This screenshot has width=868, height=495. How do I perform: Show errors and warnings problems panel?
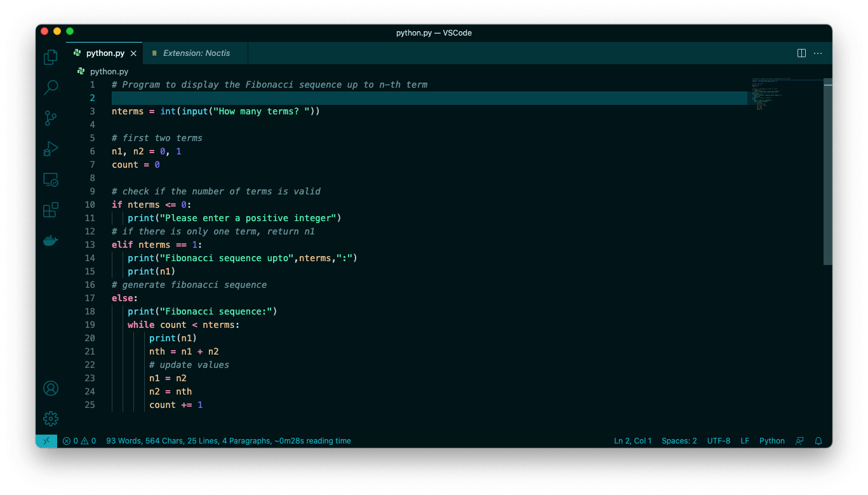79,440
